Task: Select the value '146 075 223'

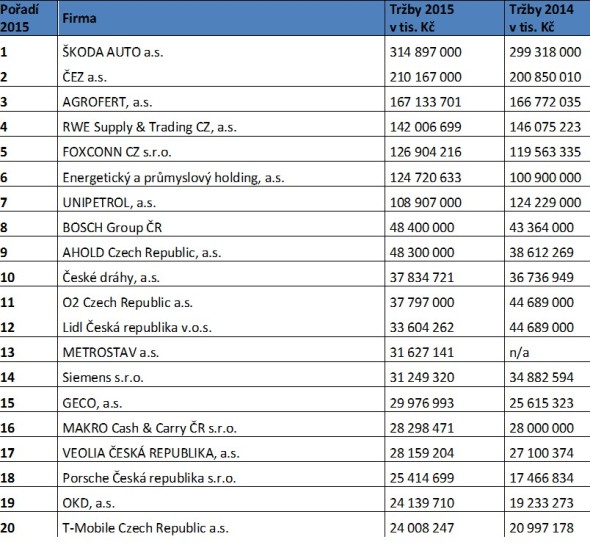Action: (x=545, y=127)
